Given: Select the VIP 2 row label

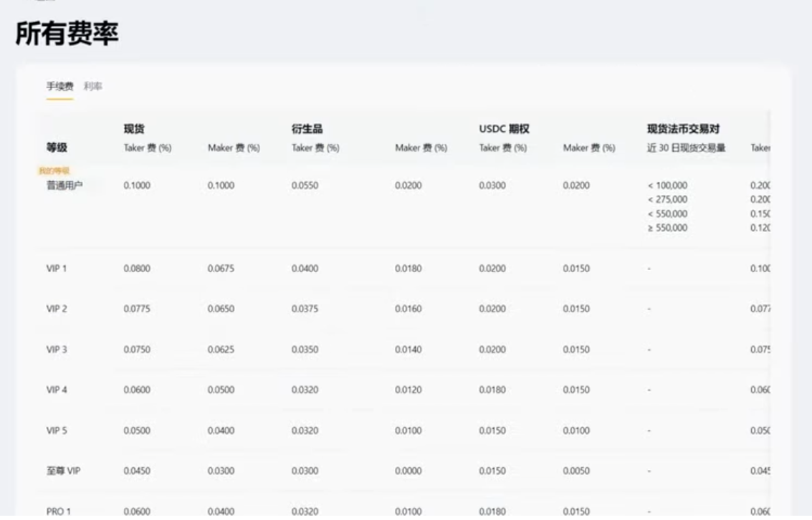Looking at the screenshot, I should coord(57,309).
